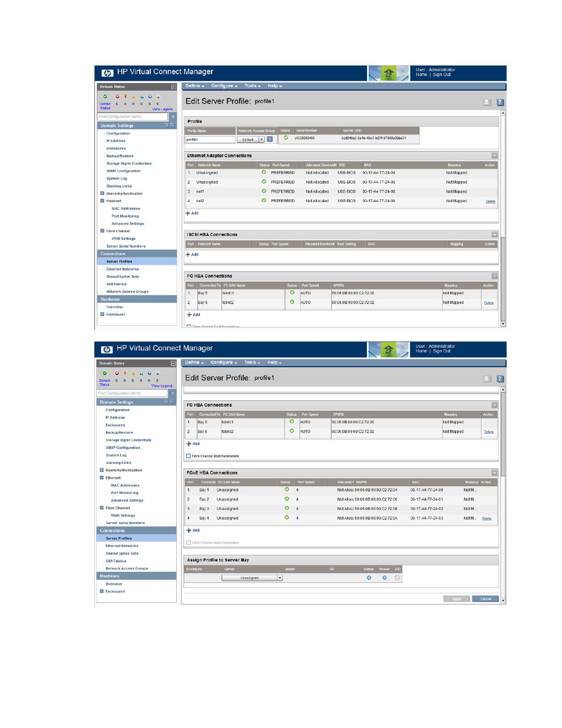Click the Apply button
Screen dimensions: 562x728
click(457, 599)
